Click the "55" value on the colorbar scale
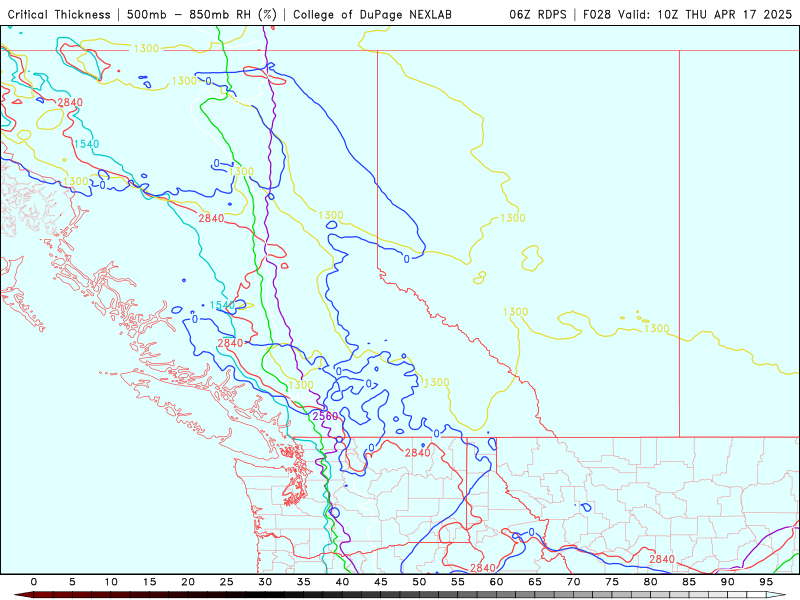The width and height of the screenshot is (800, 600). [458, 582]
